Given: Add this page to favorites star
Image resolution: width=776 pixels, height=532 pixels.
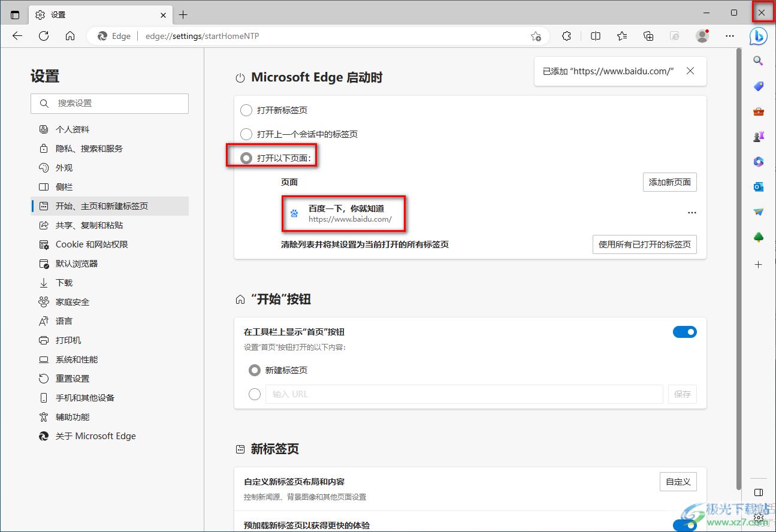Looking at the screenshot, I should pyautogui.click(x=536, y=36).
